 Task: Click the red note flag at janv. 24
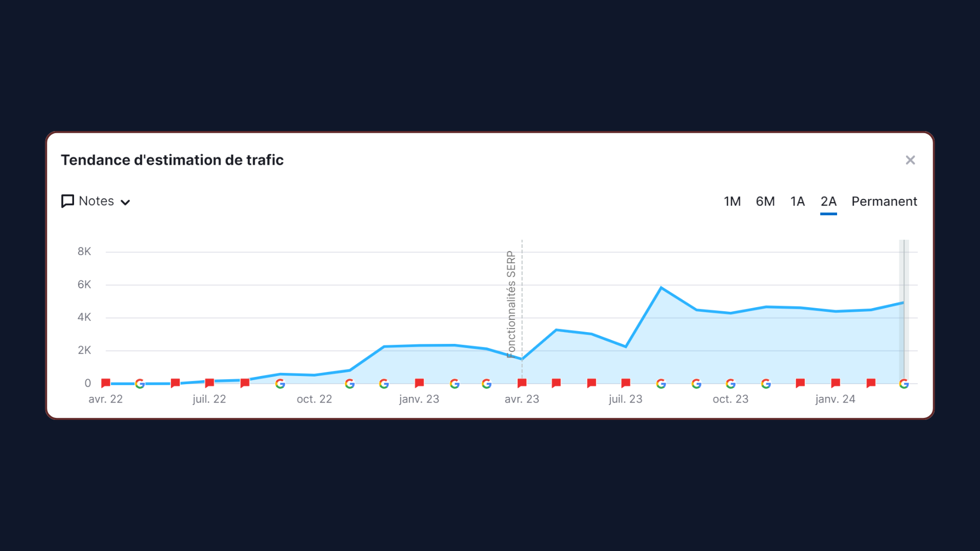[836, 383]
